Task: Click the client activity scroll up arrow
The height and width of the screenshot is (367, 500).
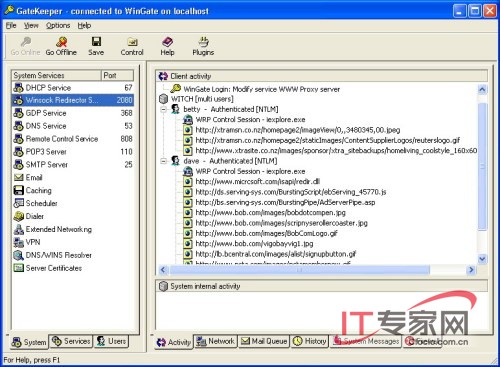Action: pos(482,89)
